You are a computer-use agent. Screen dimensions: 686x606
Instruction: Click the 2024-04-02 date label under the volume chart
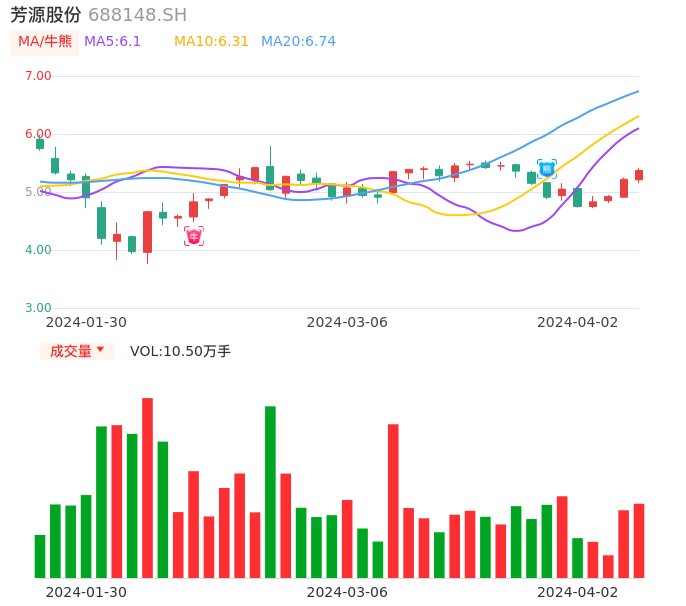pyautogui.click(x=577, y=592)
